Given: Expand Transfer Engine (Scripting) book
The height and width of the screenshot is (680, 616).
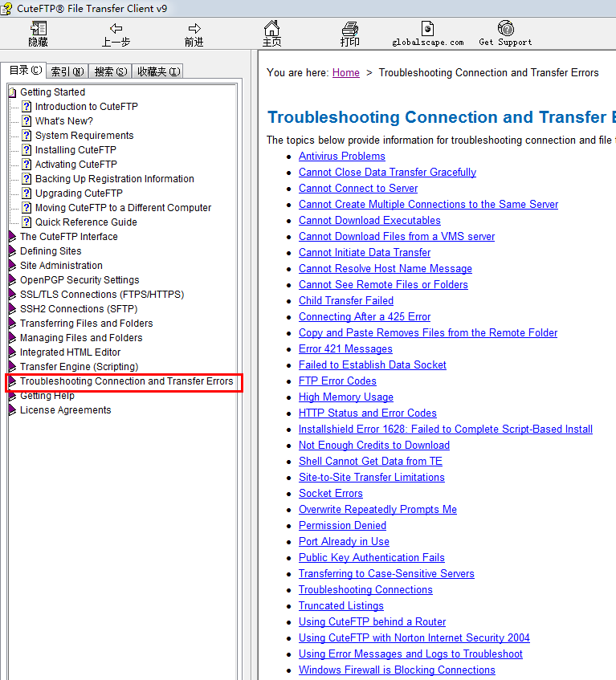Looking at the screenshot, I should (x=13, y=367).
